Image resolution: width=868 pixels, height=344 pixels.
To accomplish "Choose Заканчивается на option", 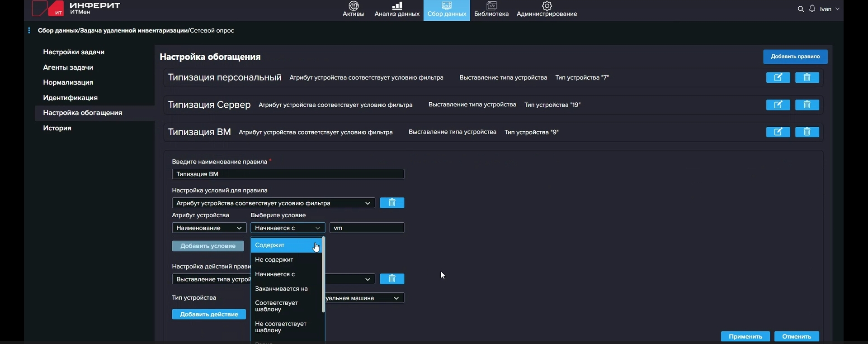I will [x=281, y=289].
